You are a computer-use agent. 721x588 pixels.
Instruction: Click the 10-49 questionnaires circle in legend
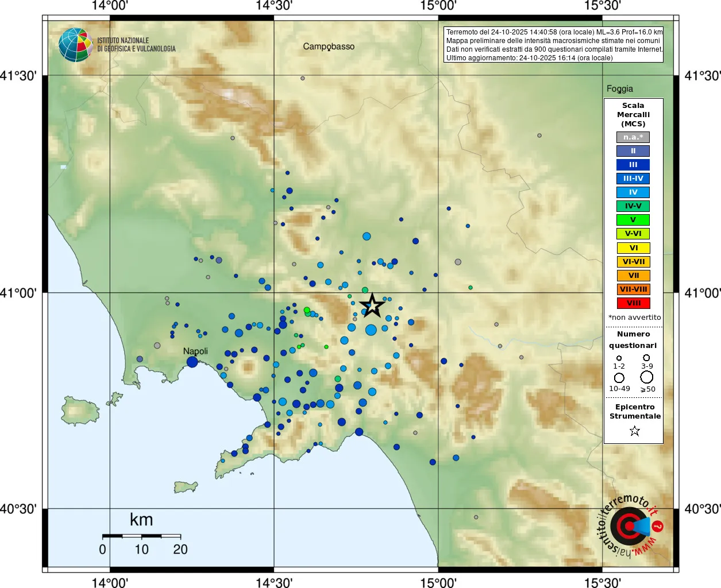click(x=619, y=377)
